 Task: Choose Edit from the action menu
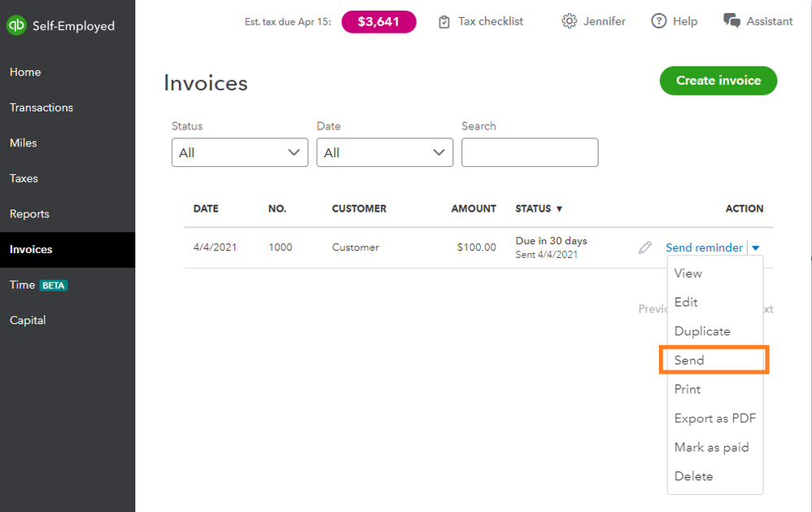pyautogui.click(x=715, y=302)
